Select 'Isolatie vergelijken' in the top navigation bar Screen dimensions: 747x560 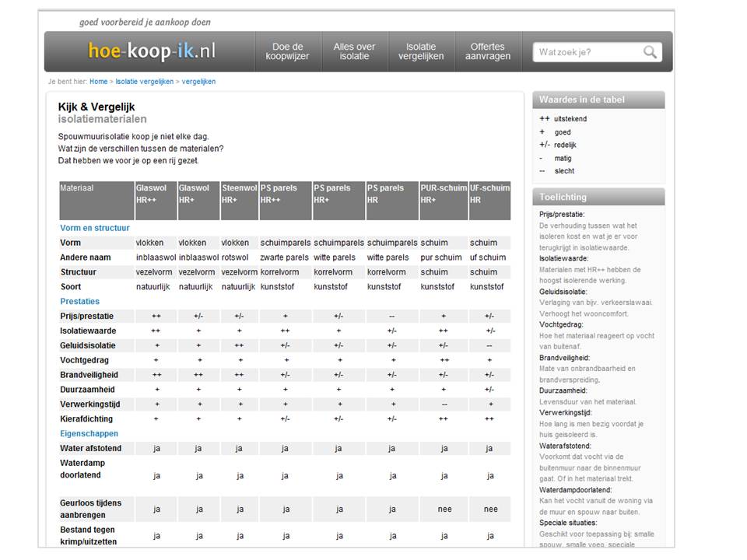pos(421,51)
